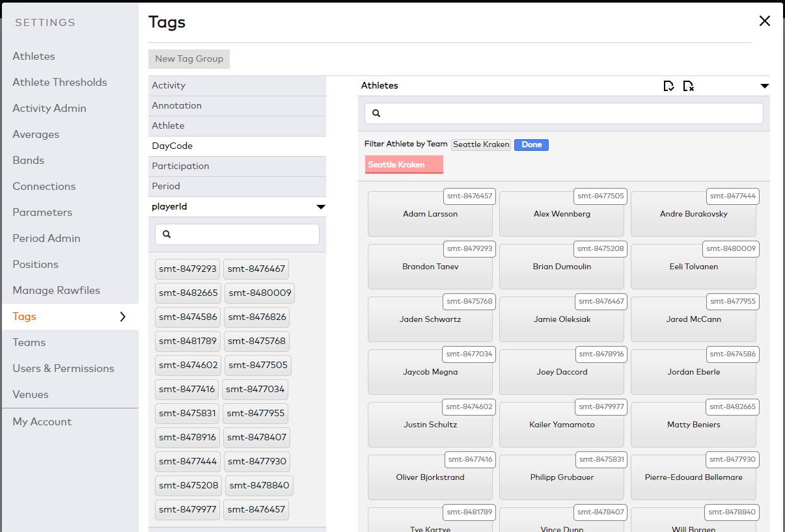Click the Done button for the team filter
This screenshot has width=785, height=532.
531,144
